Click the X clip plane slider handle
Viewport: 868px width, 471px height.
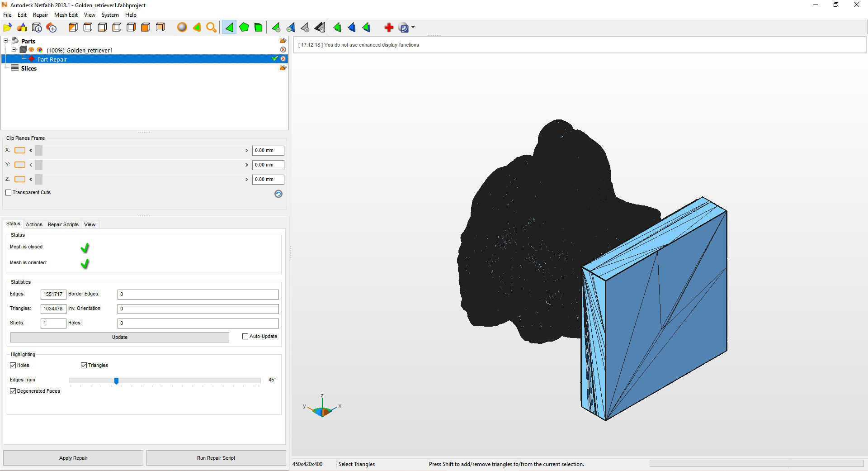(x=38, y=150)
